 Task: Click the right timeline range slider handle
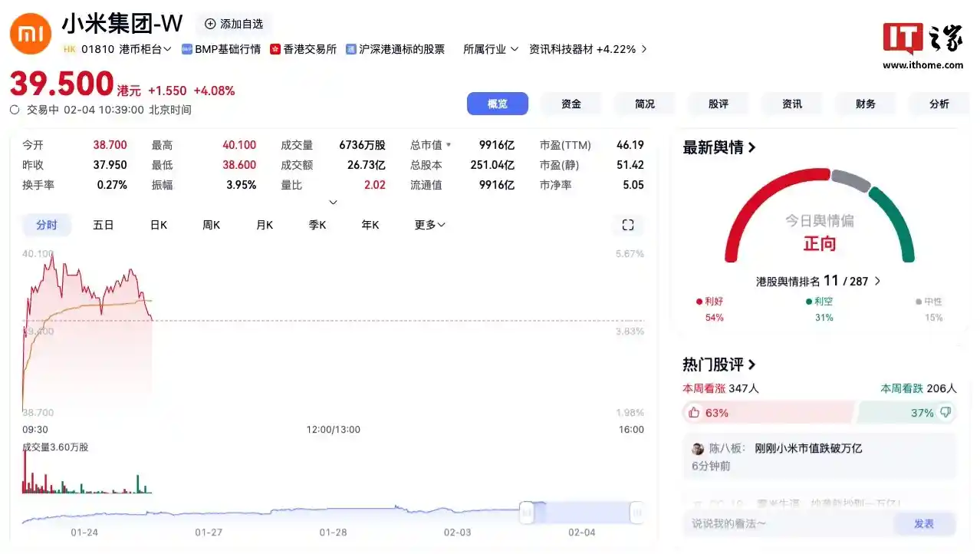coord(636,513)
